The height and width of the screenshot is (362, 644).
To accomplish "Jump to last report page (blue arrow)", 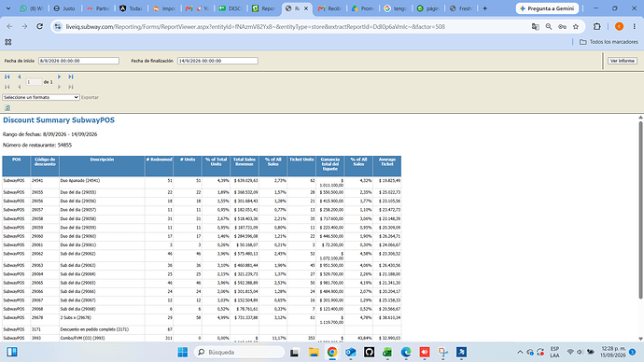I will tap(71, 77).
